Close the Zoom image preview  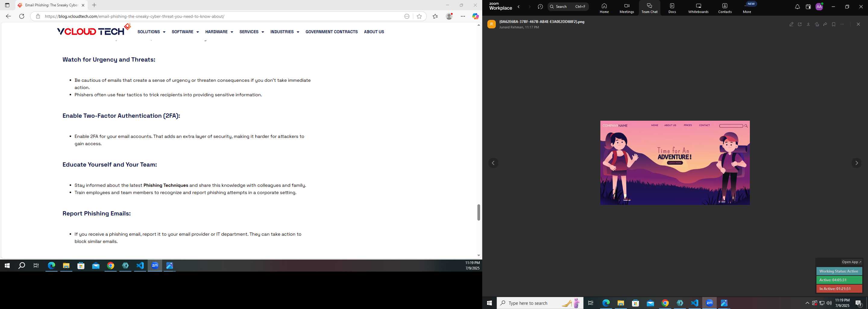[858, 24]
